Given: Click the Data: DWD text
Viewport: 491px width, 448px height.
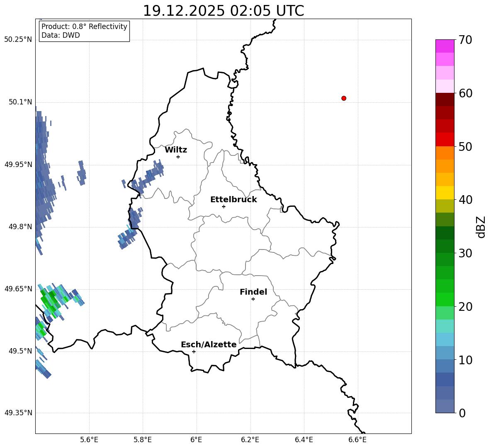Looking at the screenshot, I should [61, 35].
